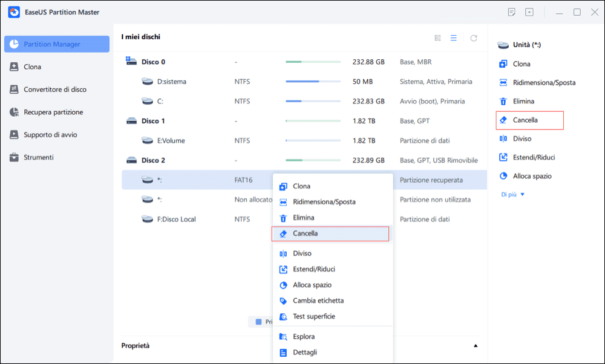The image size is (605, 364).
Task: Open the title bar dropdown menu icon
Action: (529, 12)
